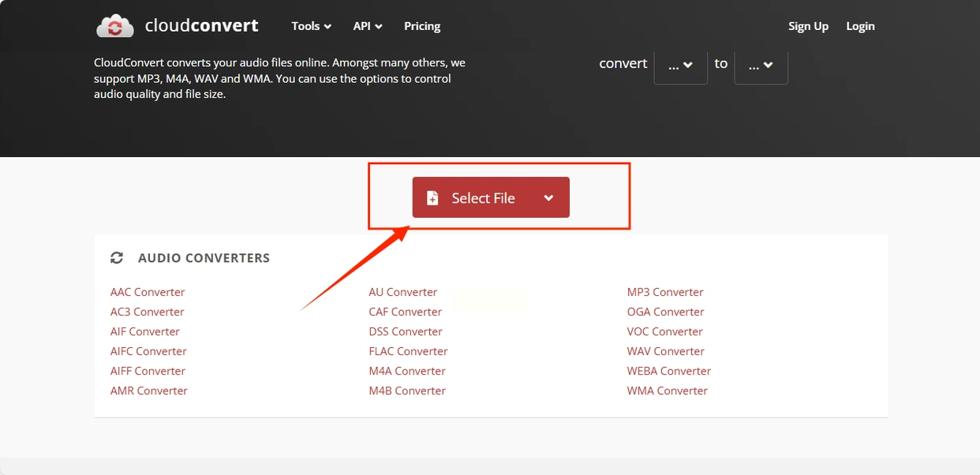The height and width of the screenshot is (475, 980).
Task: Open the Tools menu
Action: (x=312, y=26)
